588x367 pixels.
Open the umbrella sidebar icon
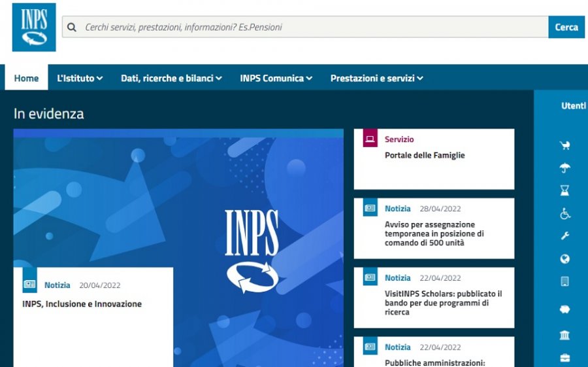click(564, 167)
